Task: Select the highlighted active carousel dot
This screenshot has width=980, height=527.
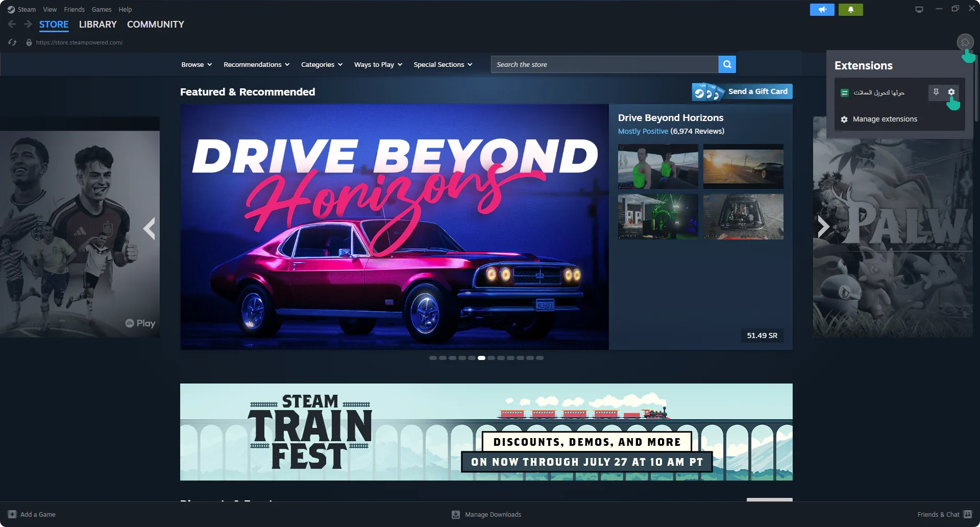Action: pyautogui.click(x=481, y=358)
